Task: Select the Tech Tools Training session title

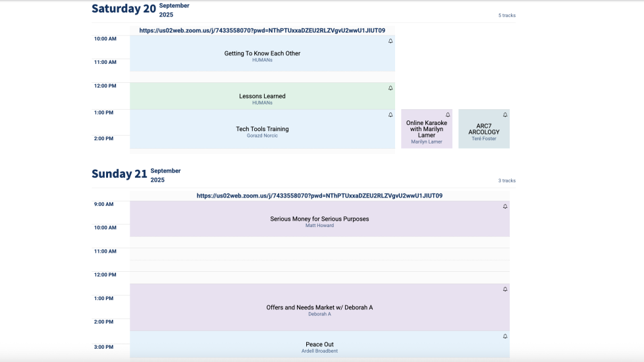Action: pyautogui.click(x=262, y=129)
